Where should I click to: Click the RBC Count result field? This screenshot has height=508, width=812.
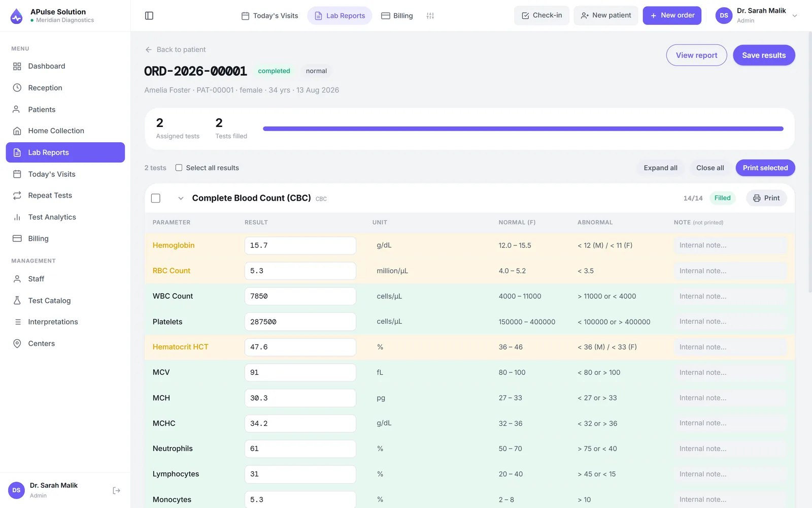click(x=300, y=271)
